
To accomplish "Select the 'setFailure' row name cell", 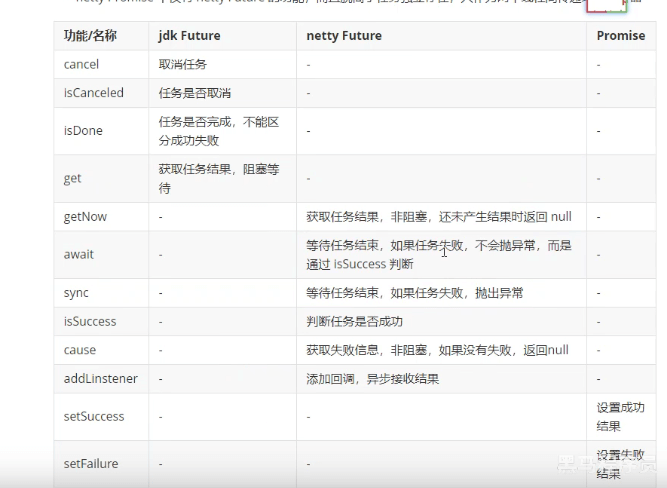I will (101, 464).
